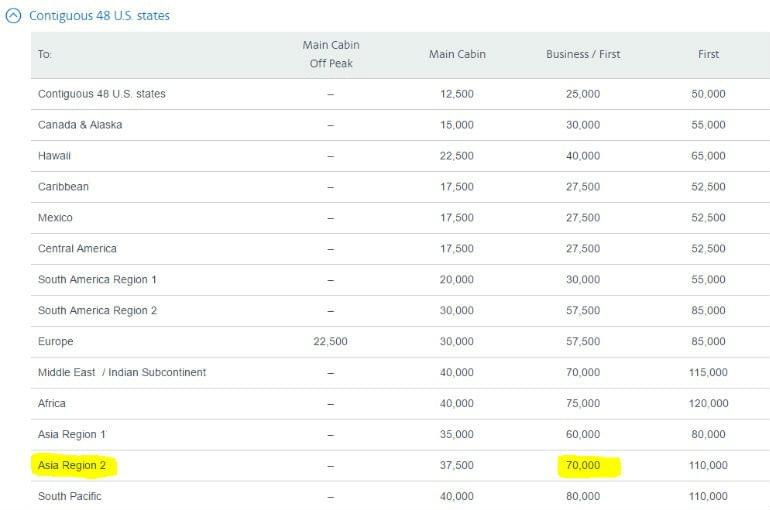Click Hawaii First 65,000 value
770x510 pixels.
(x=708, y=156)
